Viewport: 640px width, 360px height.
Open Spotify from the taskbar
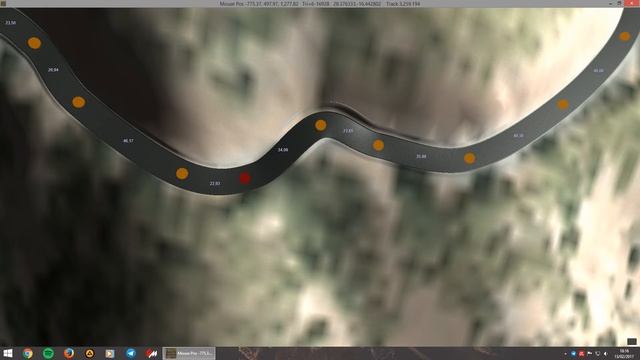pos(48,353)
